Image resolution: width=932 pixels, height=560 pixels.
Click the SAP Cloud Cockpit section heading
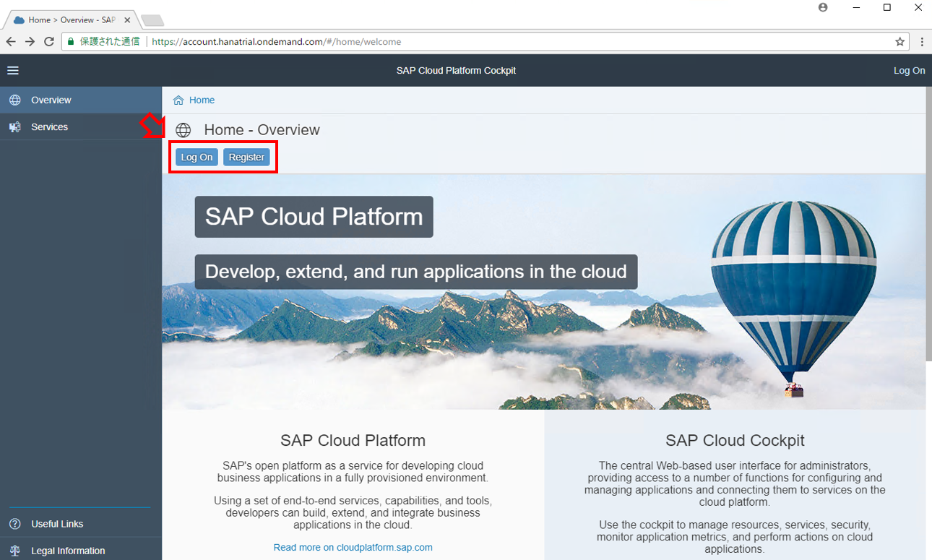pos(735,441)
